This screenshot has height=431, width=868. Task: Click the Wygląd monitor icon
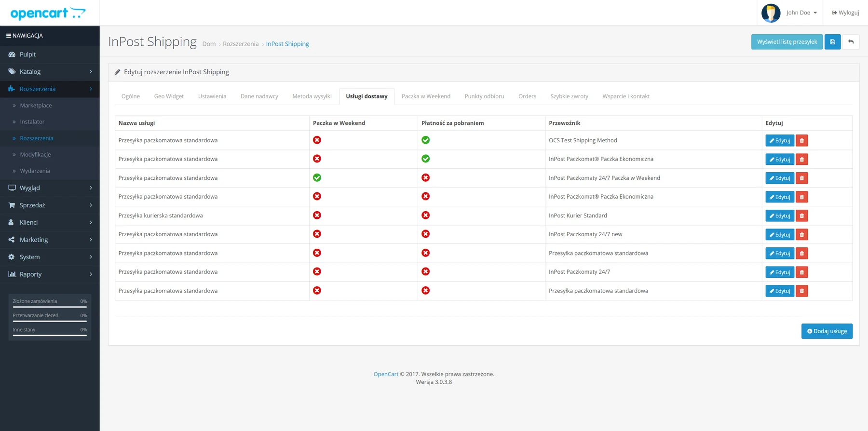tap(12, 188)
